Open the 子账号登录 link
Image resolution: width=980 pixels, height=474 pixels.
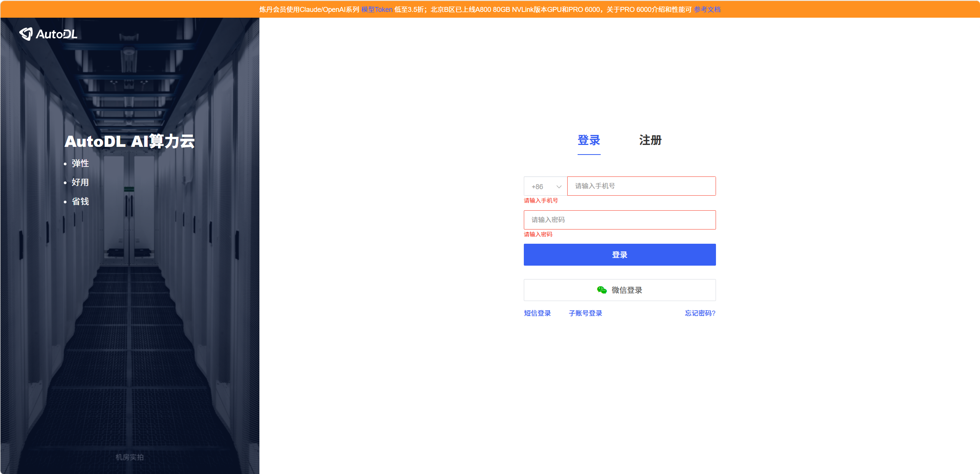[x=585, y=313]
